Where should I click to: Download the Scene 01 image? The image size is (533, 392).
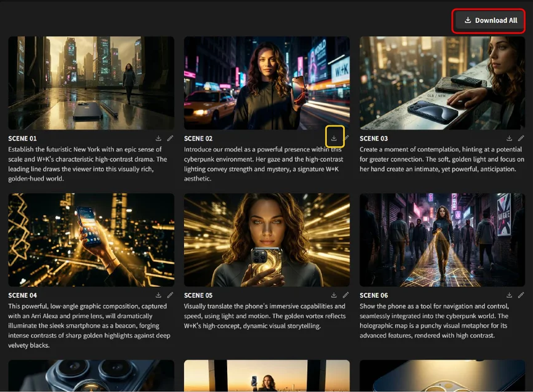(x=158, y=138)
